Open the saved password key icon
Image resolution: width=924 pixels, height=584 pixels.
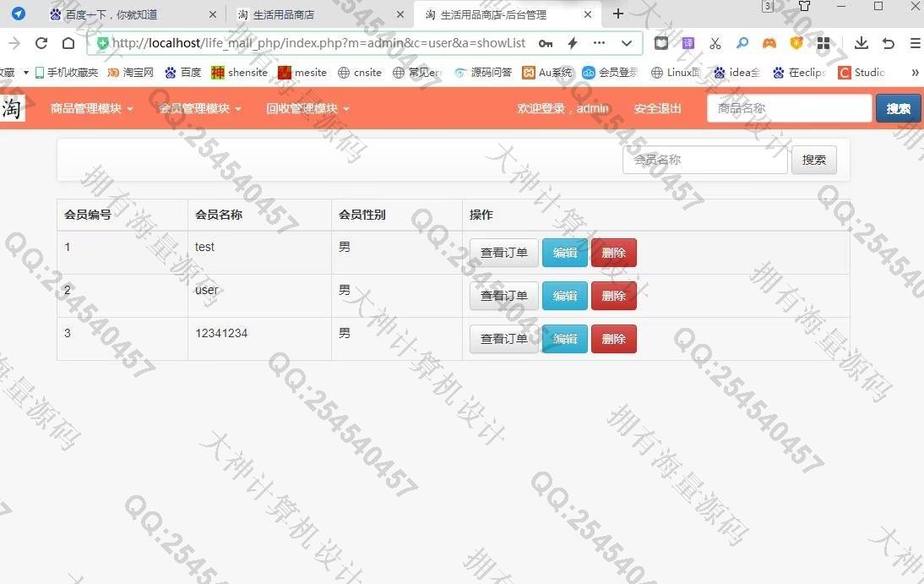click(545, 43)
